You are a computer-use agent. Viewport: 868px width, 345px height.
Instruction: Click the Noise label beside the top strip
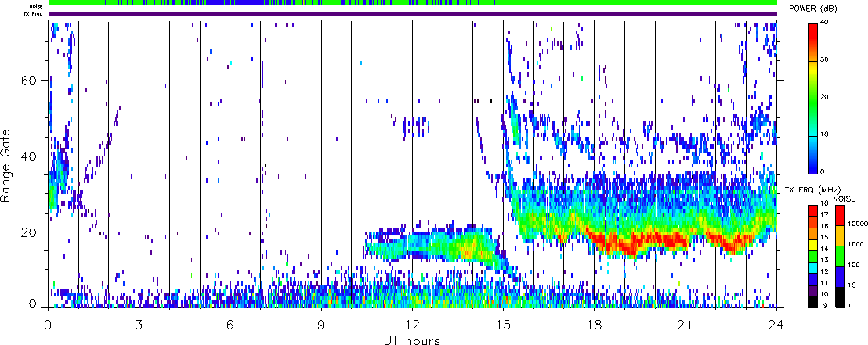[x=37, y=6]
